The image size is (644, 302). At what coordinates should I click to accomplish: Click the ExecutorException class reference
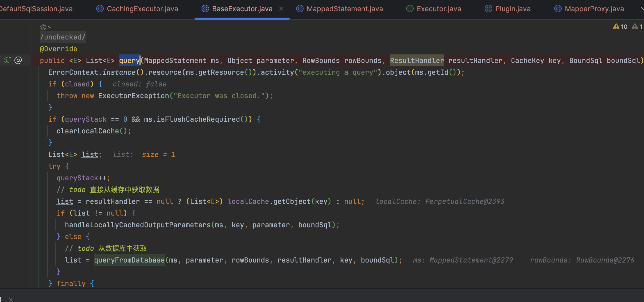click(134, 96)
